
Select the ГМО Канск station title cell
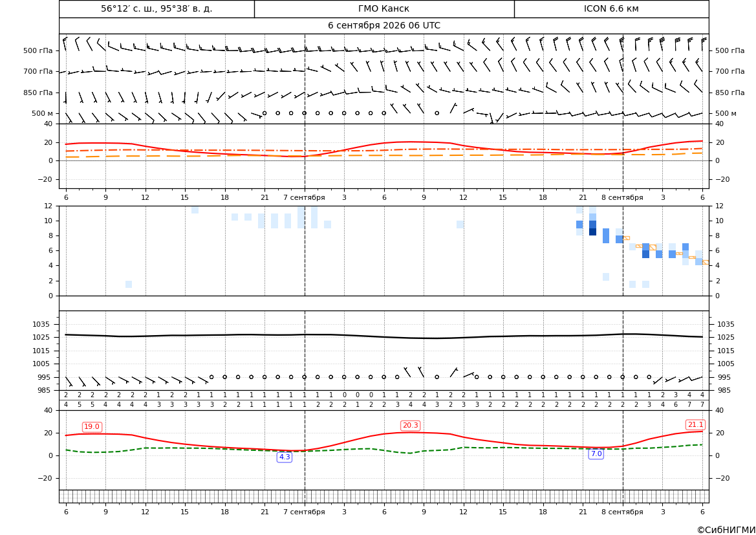pos(383,8)
